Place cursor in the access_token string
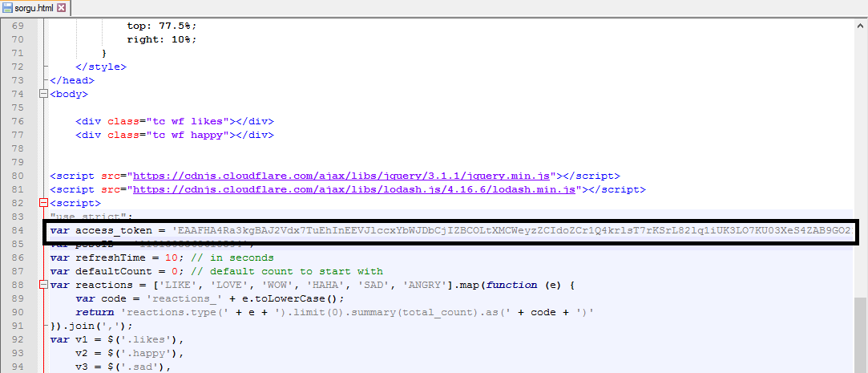 481,231
